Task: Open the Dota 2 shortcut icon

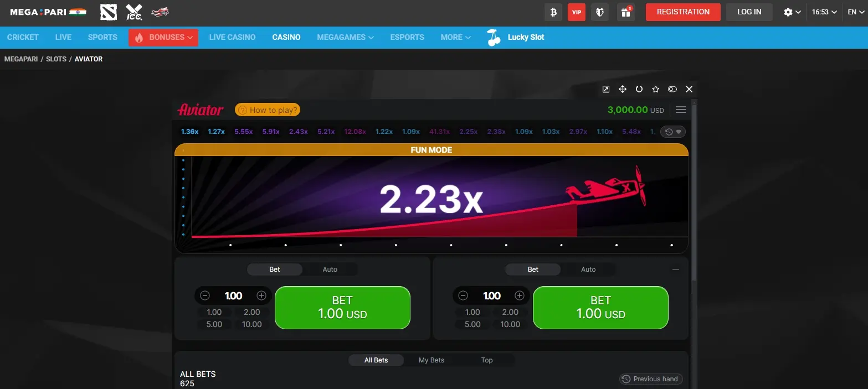Action: point(109,12)
